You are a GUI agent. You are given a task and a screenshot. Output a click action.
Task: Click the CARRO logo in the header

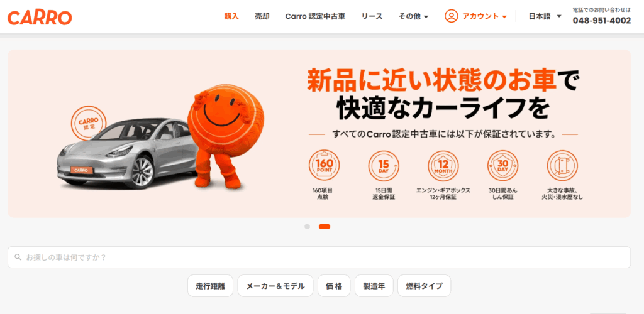(40, 17)
